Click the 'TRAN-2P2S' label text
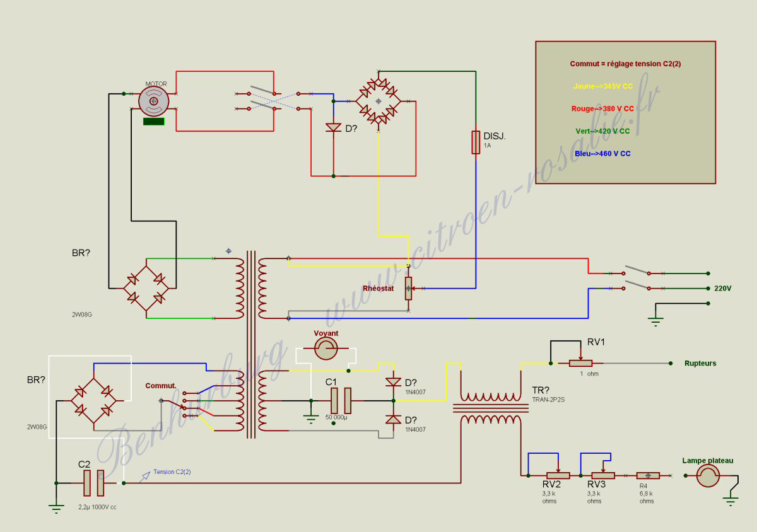 pos(548,400)
